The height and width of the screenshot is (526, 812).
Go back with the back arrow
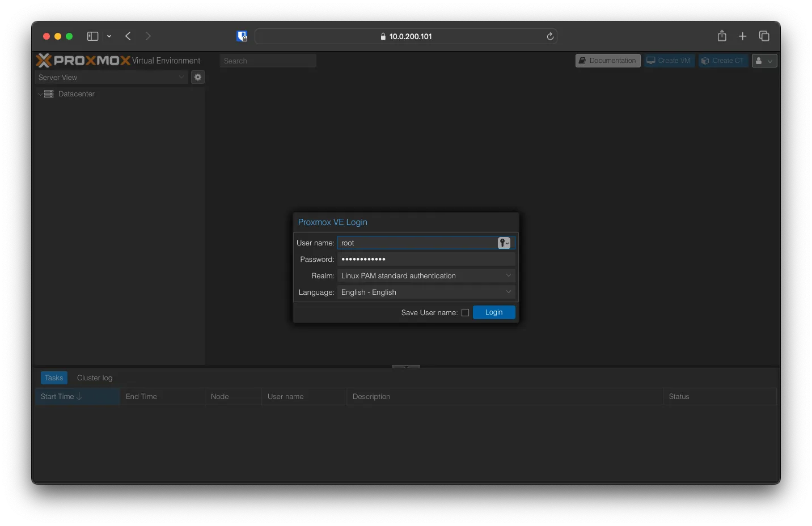tap(128, 36)
